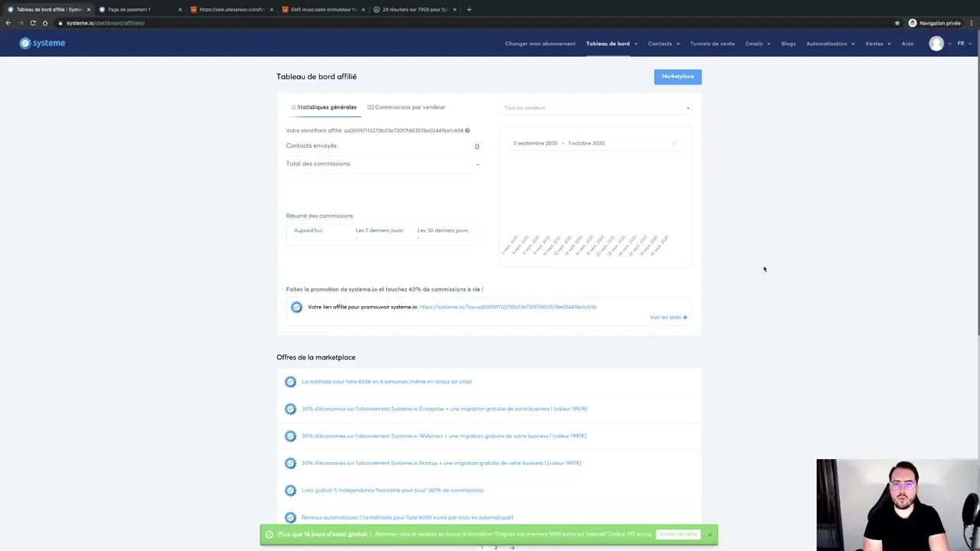This screenshot has width=980, height=551.
Task: Bookmark the page with the star icon
Action: pyautogui.click(x=897, y=23)
